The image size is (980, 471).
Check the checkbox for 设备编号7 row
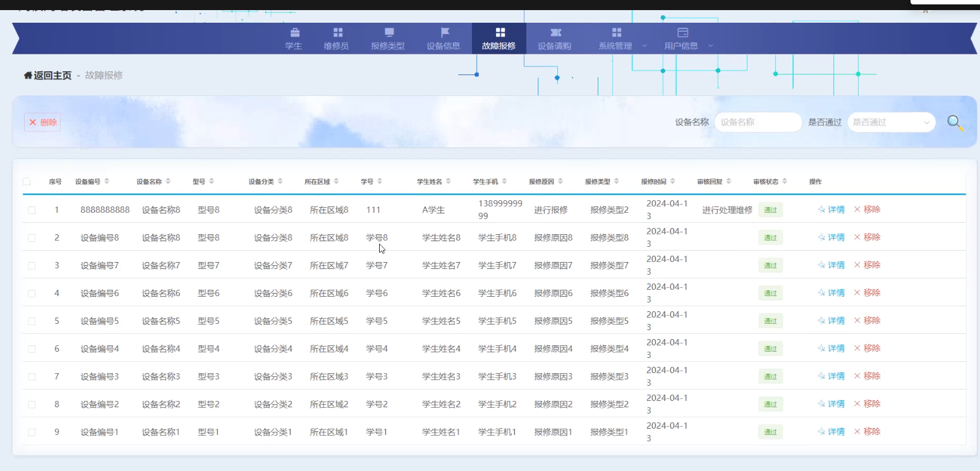pos(32,266)
